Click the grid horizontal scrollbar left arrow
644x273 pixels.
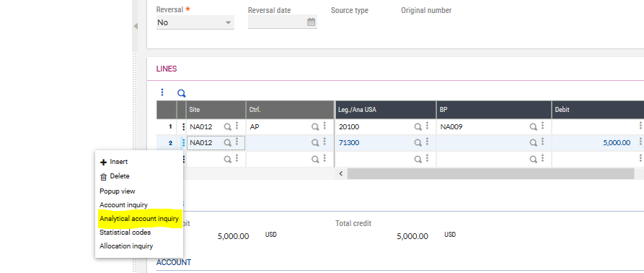tap(341, 173)
